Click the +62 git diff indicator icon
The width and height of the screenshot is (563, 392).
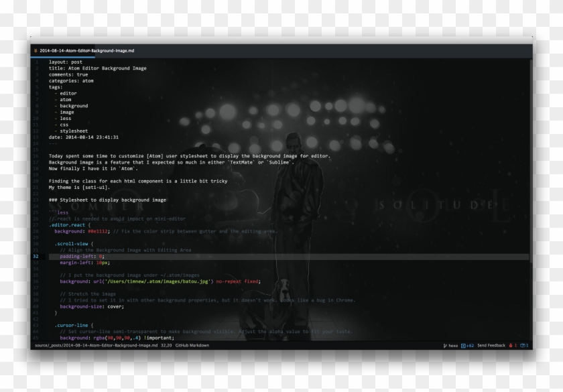pyautogui.click(x=464, y=346)
